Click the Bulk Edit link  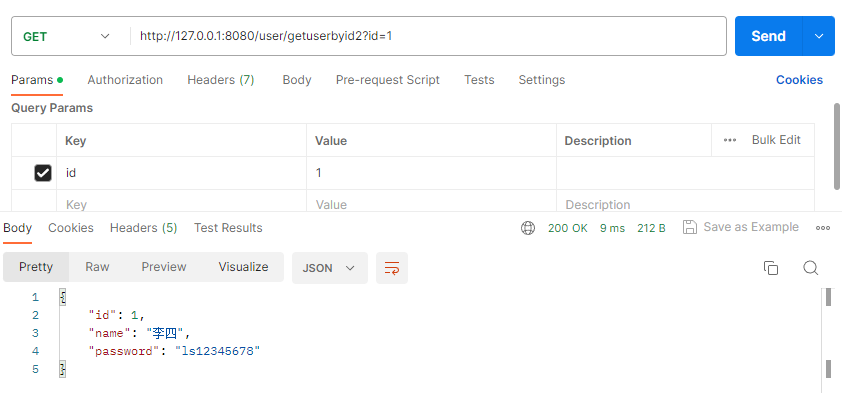pyautogui.click(x=776, y=140)
